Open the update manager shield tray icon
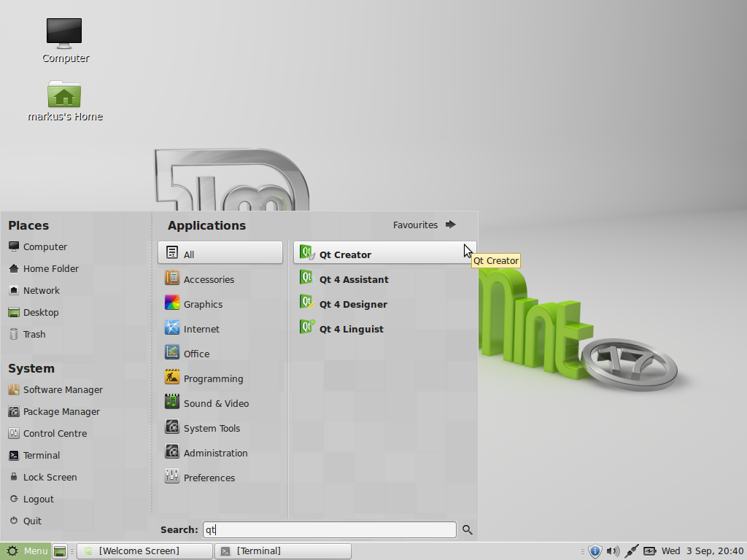Screen dimensions: 747x560 [x=595, y=551]
